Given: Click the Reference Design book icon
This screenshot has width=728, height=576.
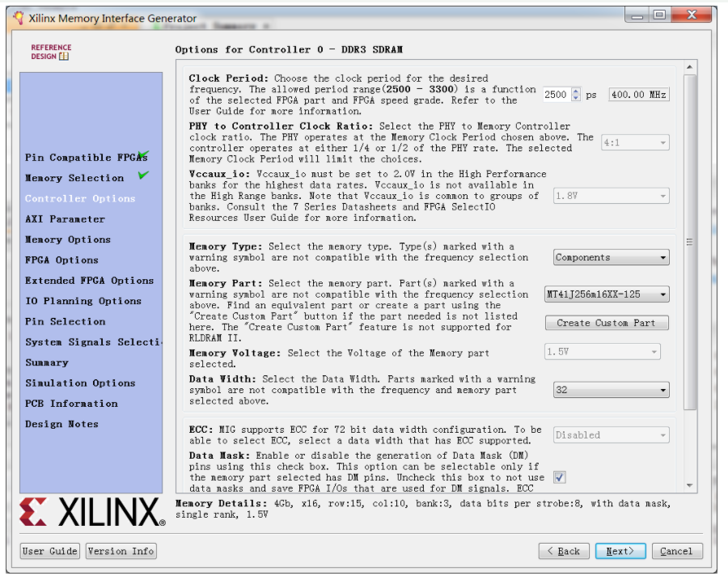Looking at the screenshot, I should [x=64, y=57].
